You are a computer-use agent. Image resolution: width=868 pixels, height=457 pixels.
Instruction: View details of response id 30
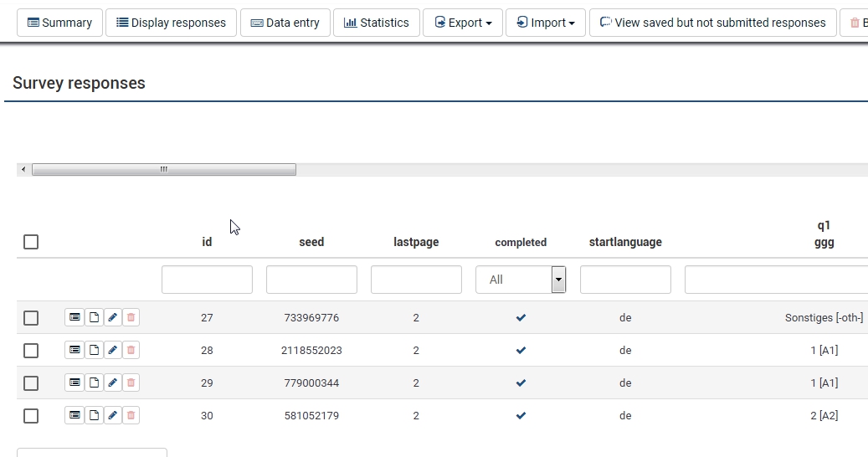(x=74, y=416)
